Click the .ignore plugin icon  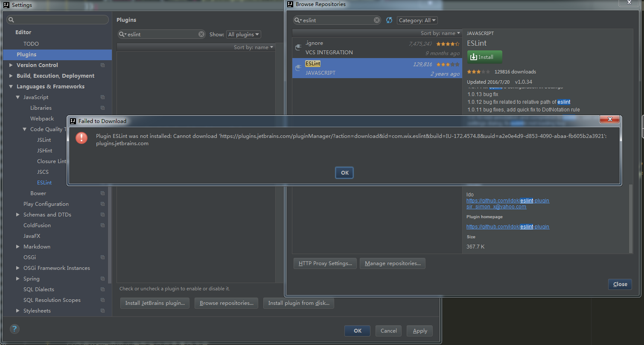pyautogui.click(x=298, y=48)
